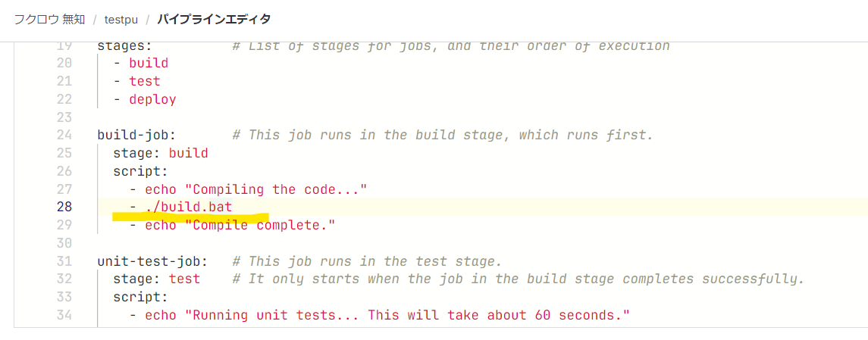Click line number 28 in gutter

click(64, 207)
